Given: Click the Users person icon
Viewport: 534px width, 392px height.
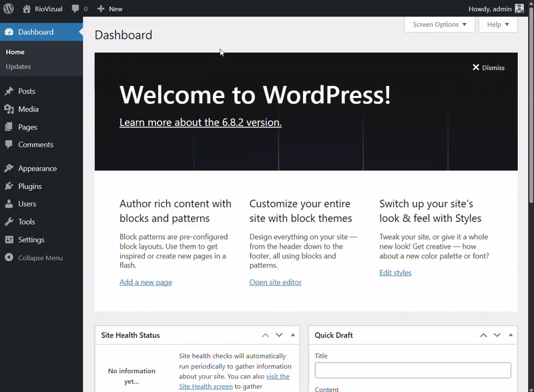Looking at the screenshot, I should [9, 204].
